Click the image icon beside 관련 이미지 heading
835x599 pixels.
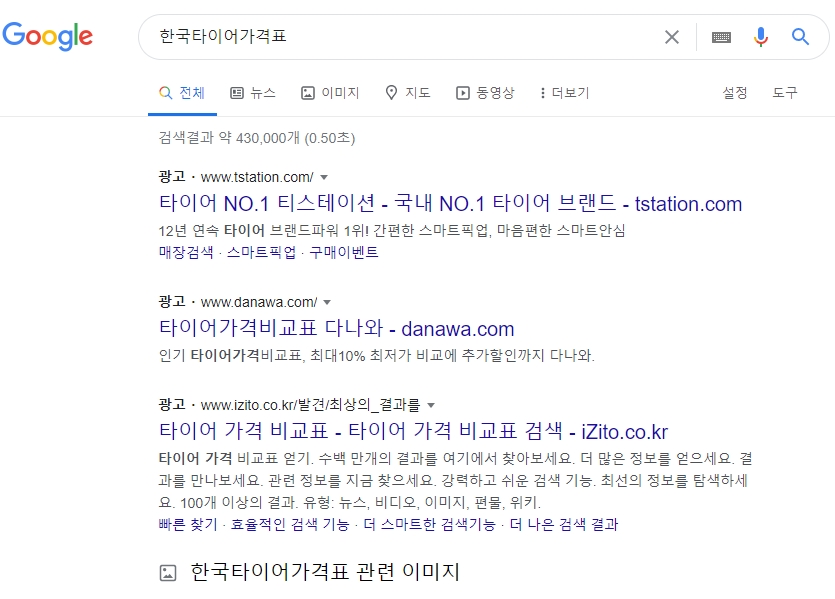pos(168,573)
